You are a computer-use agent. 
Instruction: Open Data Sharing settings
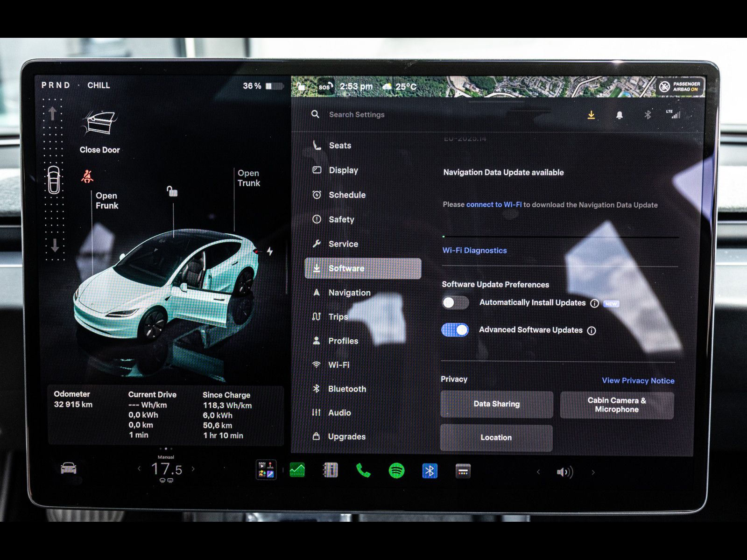(497, 404)
